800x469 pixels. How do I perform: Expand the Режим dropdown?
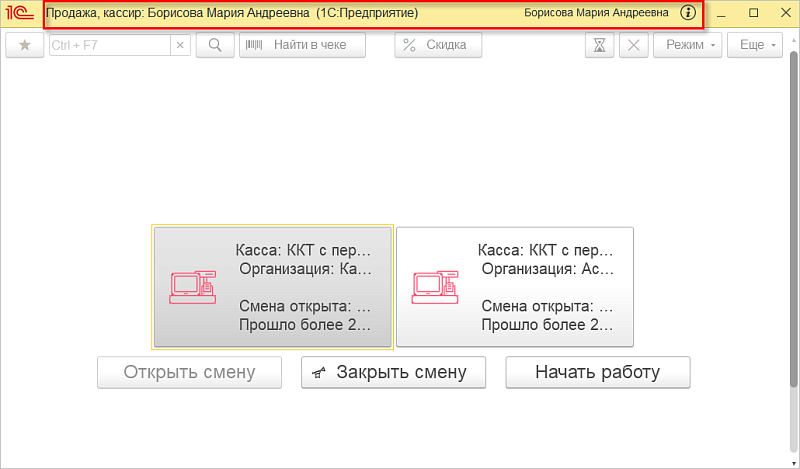(x=688, y=45)
